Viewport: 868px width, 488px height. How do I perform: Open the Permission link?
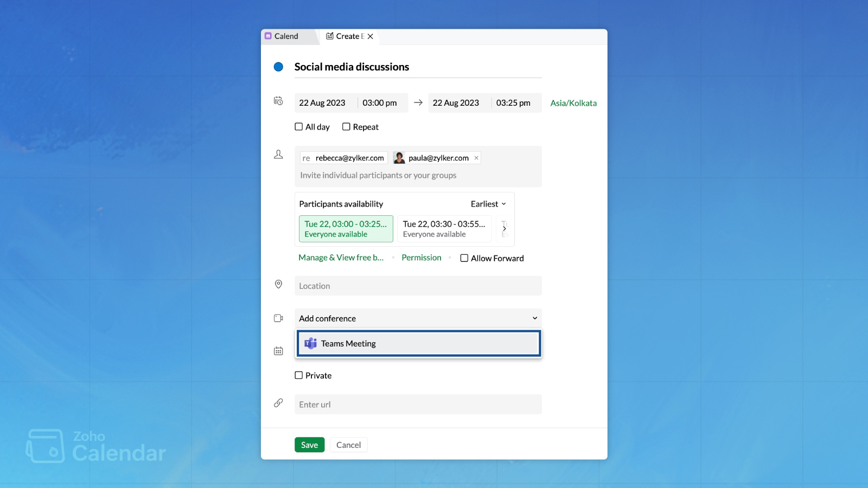pyautogui.click(x=422, y=258)
